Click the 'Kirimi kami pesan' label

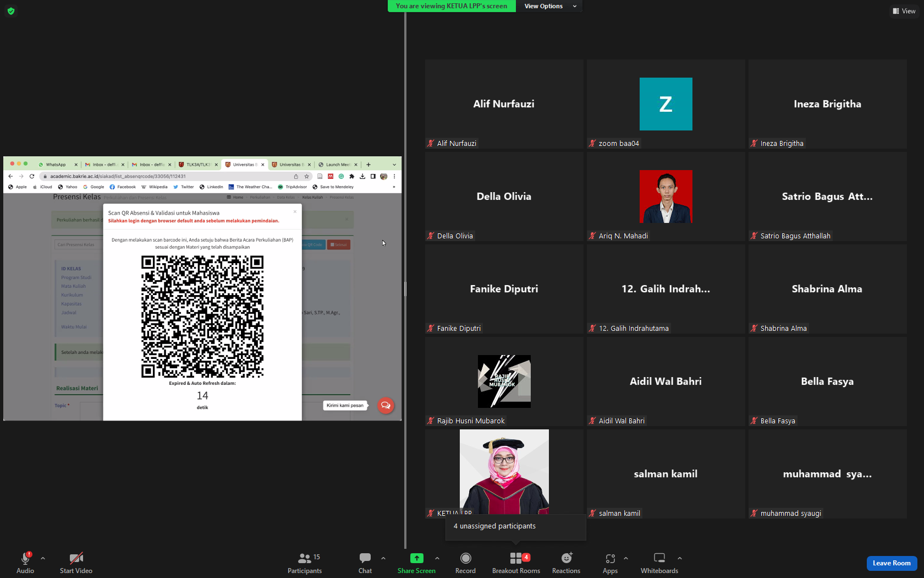point(345,406)
